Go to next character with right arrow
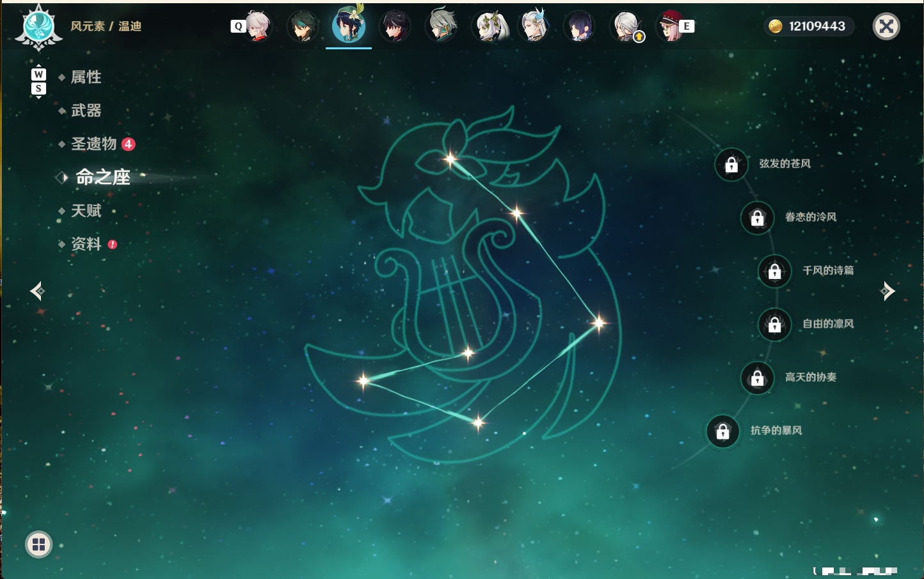 tap(888, 291)
